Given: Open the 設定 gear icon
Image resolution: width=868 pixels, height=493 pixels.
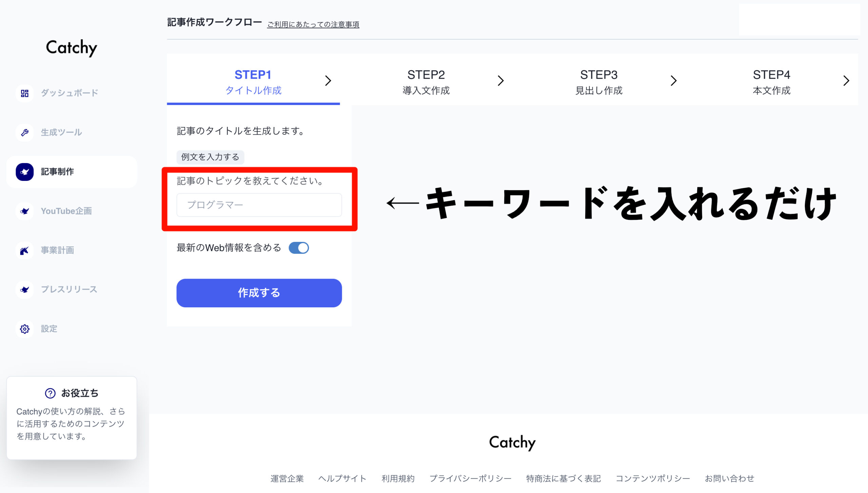Looking at the screenshot, I should (x=24, y=329).
